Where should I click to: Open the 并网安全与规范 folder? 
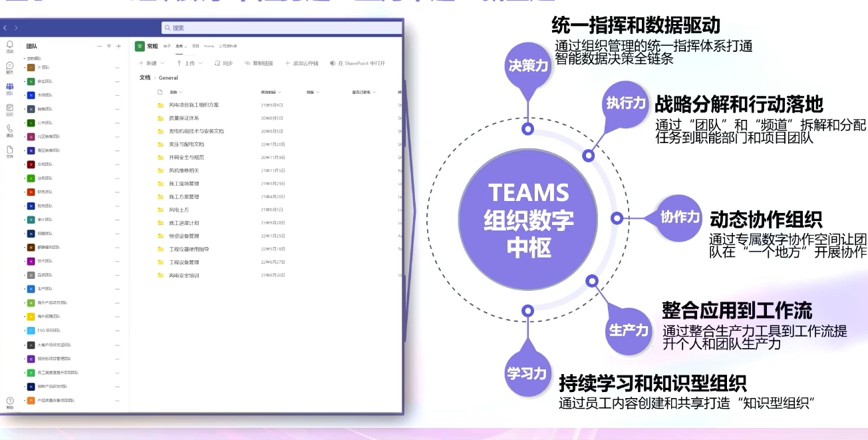186,157
